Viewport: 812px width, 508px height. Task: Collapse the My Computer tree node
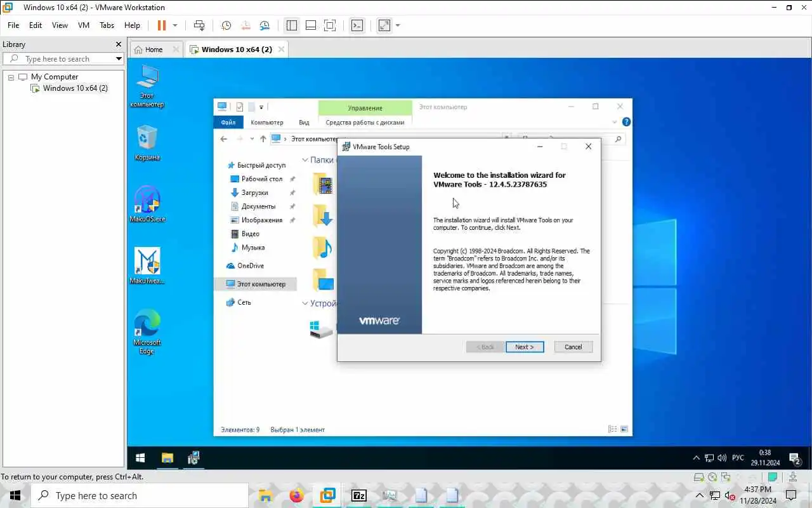click(11, 77)
